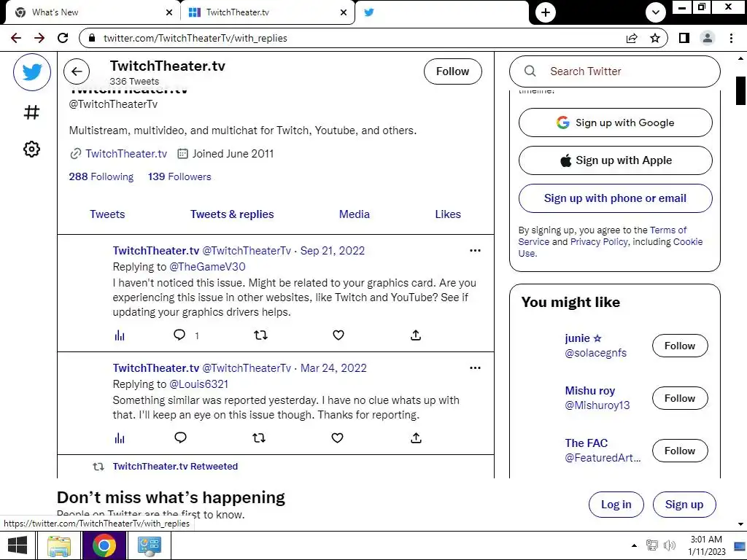The width and height of the screenshot is (747, 560).
Task: Open junie profile from suggestions
Action: pos(583,338)
